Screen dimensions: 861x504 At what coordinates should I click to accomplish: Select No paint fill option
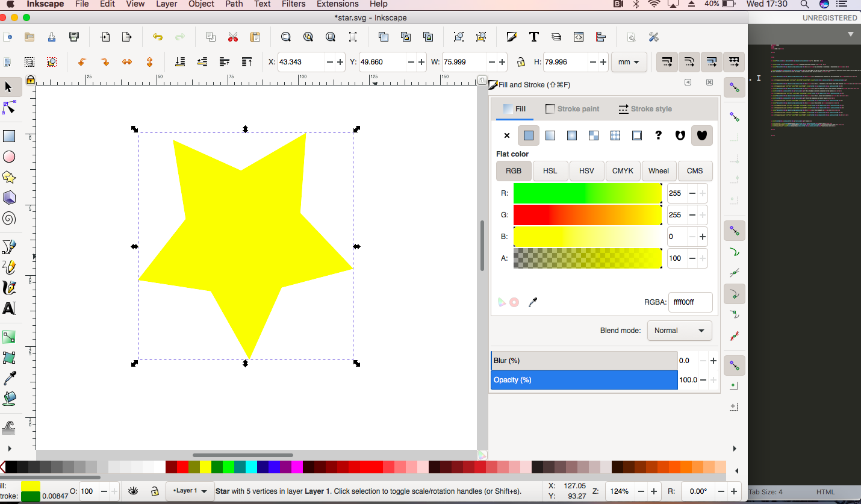[x=506, y=135]
